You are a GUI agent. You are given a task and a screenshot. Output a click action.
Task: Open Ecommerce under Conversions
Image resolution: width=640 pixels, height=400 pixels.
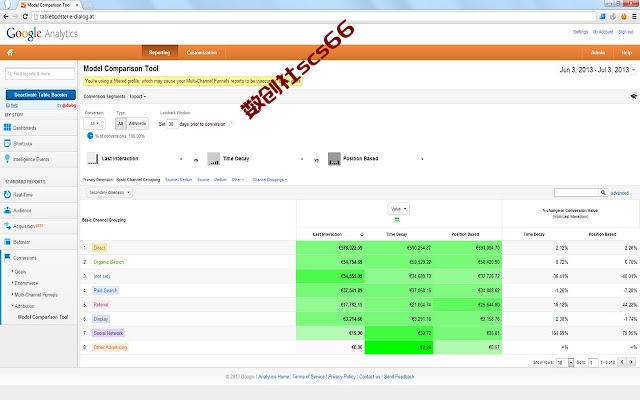27,283
